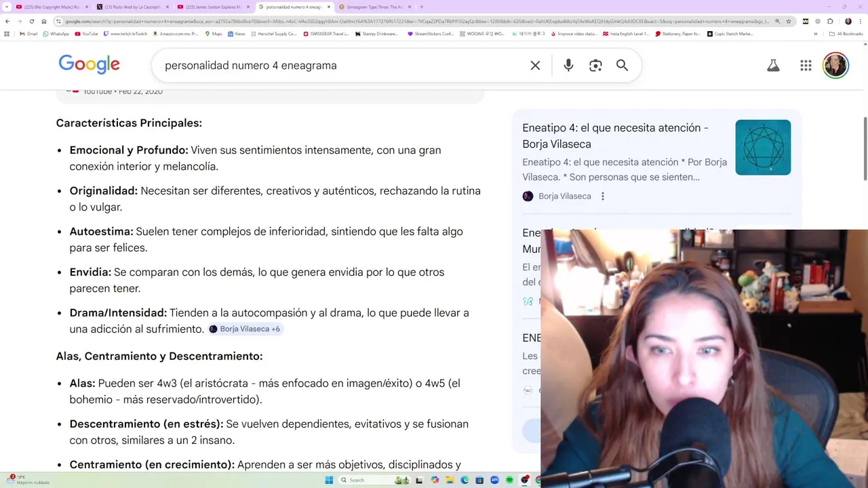The image size is (868, 488).
Task: Open Task View from the taskbar
Action: coord(419,480)
